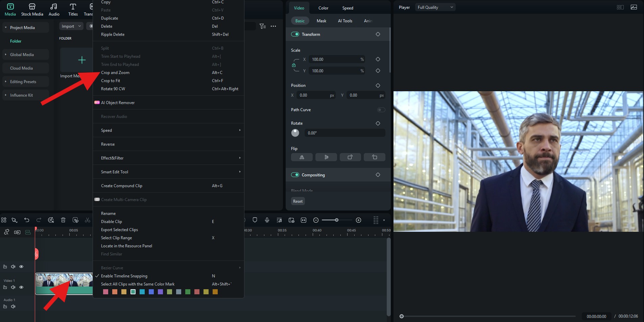
Task: Click flip horizontal button
Action: click(302, 157)
